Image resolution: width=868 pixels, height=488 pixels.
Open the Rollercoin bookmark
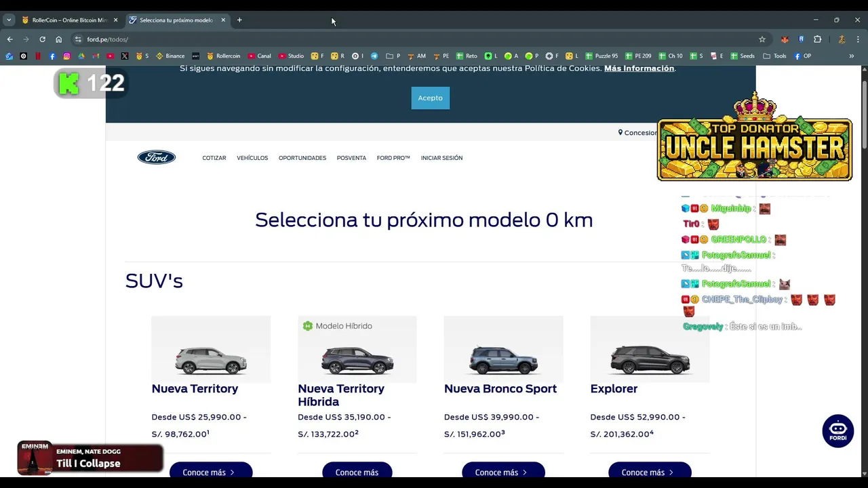[224, 56]
